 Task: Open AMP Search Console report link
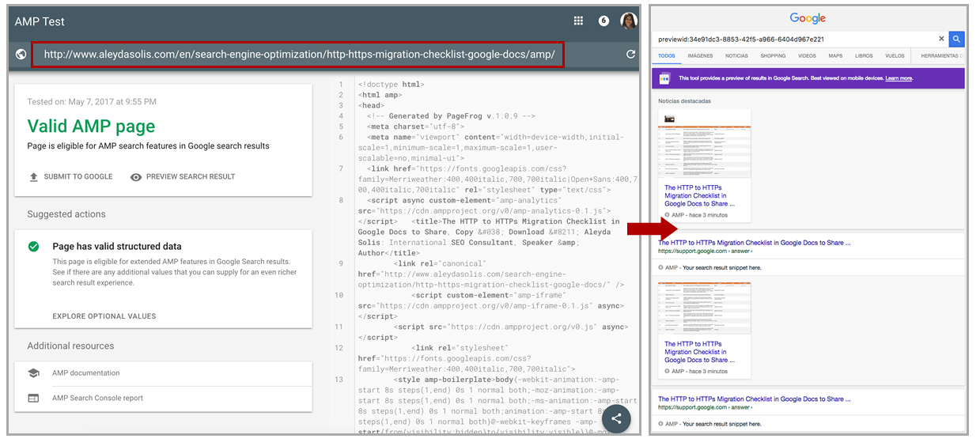pos(98,399)
